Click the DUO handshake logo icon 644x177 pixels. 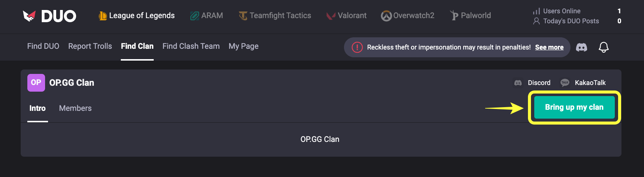29,16
